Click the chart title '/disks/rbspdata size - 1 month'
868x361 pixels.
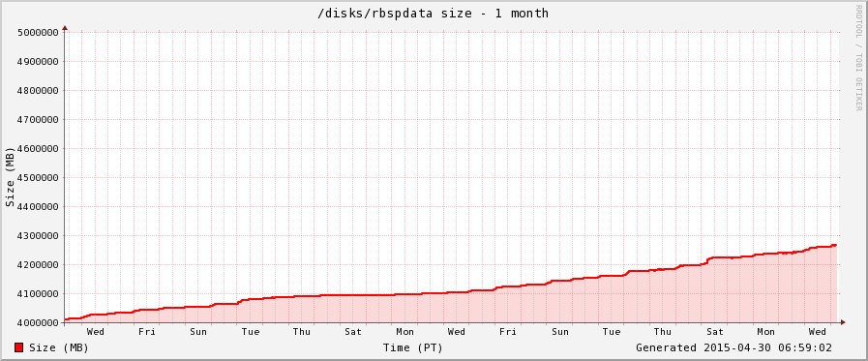433,13
